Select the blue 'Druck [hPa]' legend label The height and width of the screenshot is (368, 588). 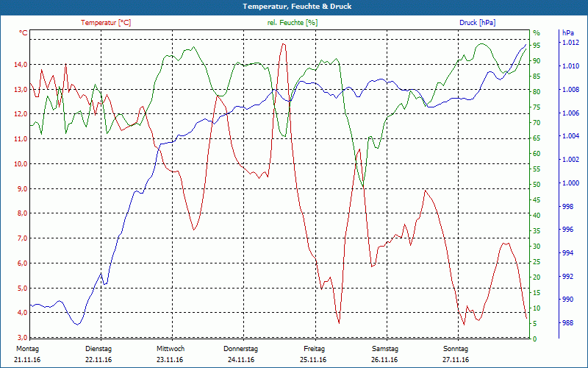[x=477, y=23]
